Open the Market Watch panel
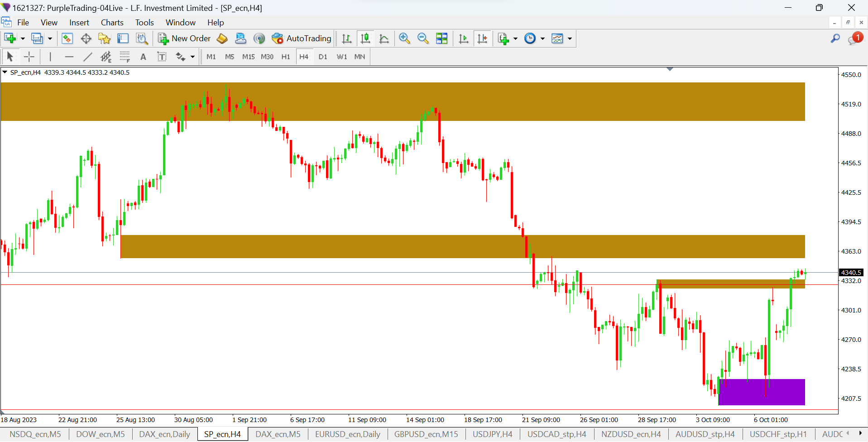This screenshot has height=442, width=868. point(67,39)
